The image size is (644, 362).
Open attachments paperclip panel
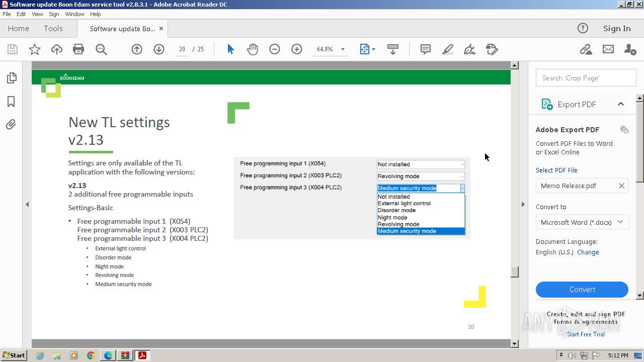[x=11, y=125]
